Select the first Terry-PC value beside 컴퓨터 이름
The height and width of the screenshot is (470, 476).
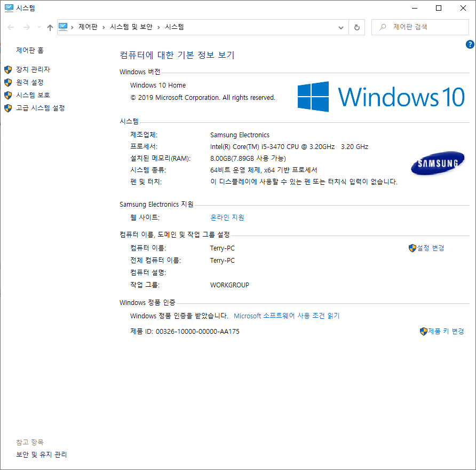pyautogui.click(x=222, y=248)
